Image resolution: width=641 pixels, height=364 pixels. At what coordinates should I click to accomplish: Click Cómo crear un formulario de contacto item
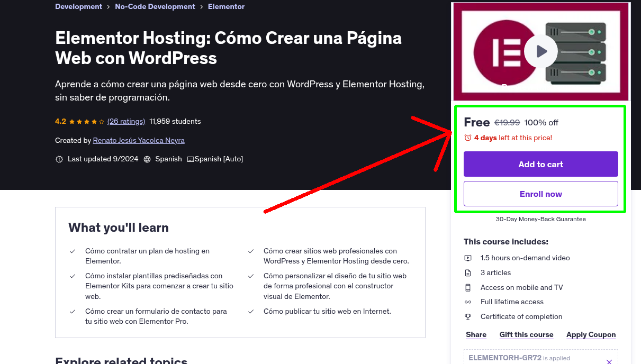tap(156, 316)
